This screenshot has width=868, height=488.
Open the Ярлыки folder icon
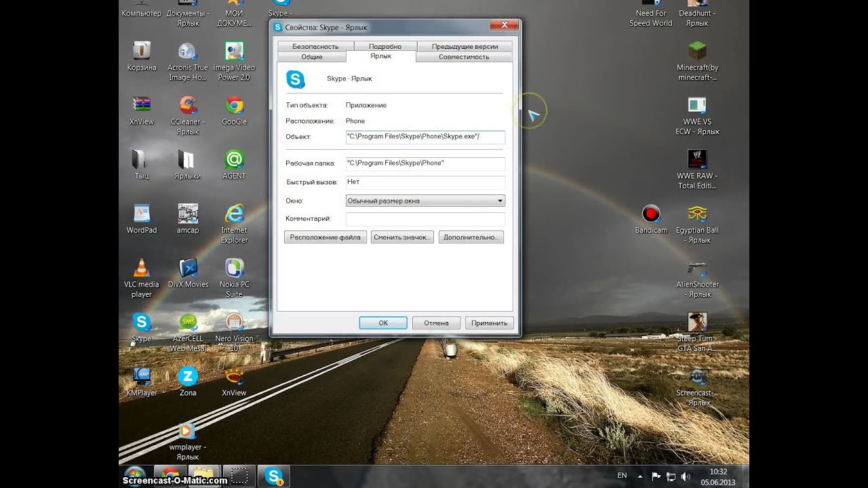point(187,165)
